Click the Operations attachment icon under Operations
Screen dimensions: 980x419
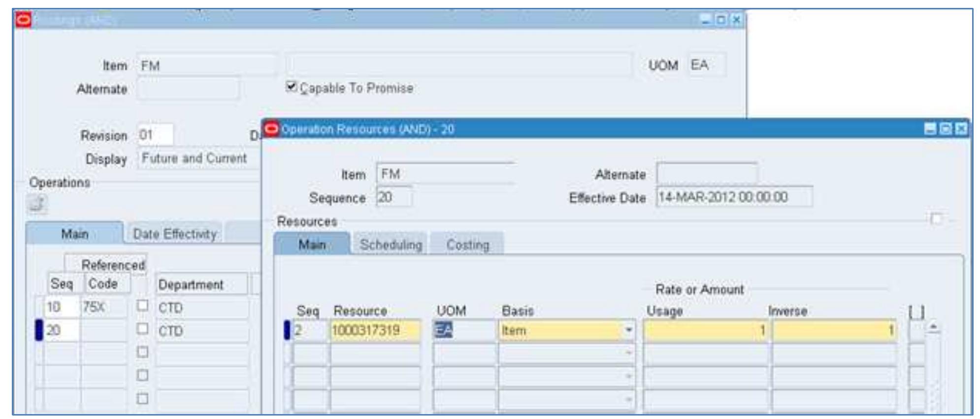pyautogui.click(x=37, y=204)
